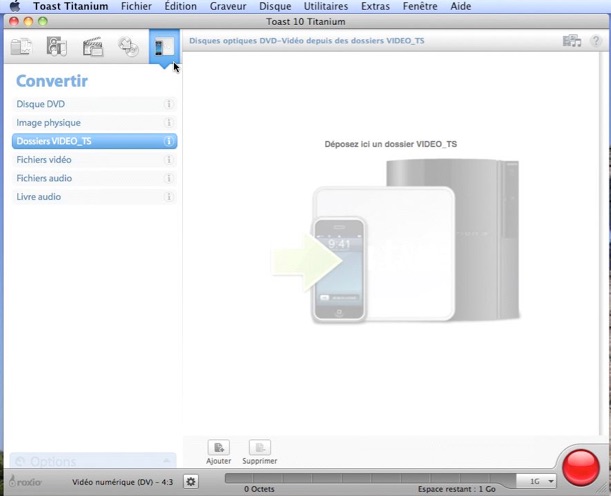Open the Fenêtre menu
Viewport: 611px width, 496px height.
[x=420, y=6]
